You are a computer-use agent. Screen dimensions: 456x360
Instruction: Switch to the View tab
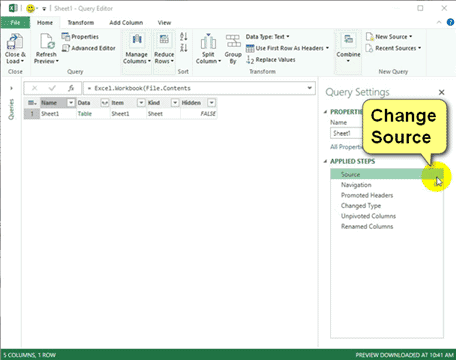coord(164,23)
